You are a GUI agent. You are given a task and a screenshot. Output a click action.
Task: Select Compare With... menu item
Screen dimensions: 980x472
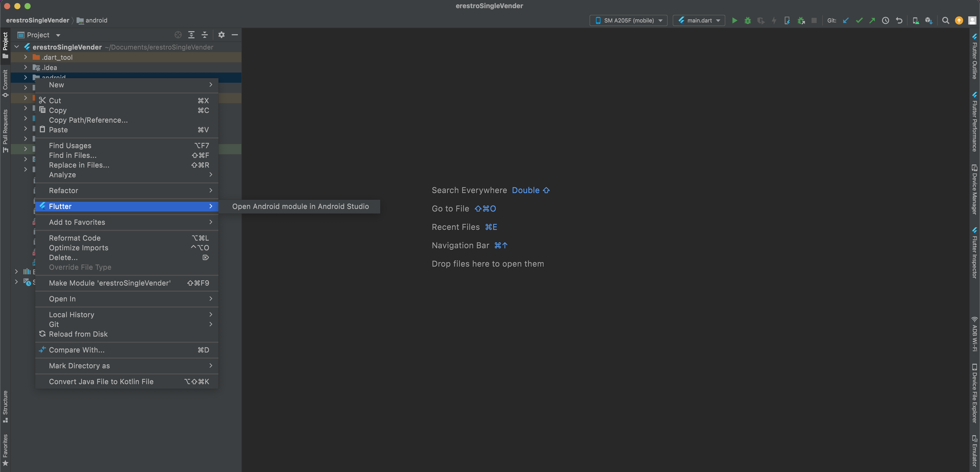click(x=127, y=350)
